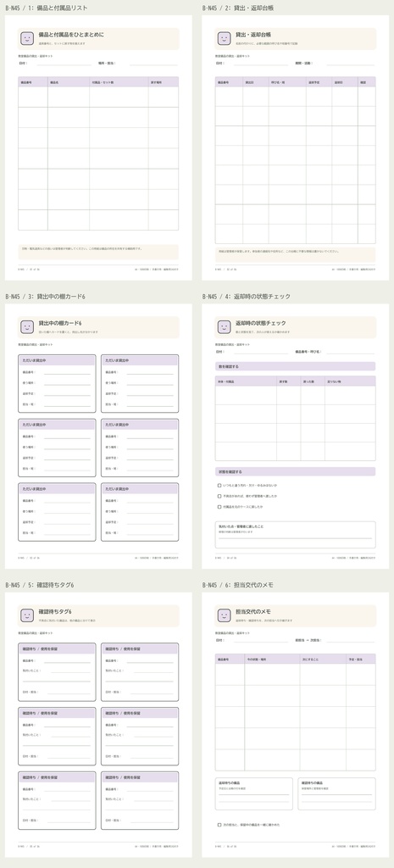This screenshot has width=394, height=868.
Task: Click the 確認待ちの備品 note box
Action: pyautogui.click(x=337, y=793)
